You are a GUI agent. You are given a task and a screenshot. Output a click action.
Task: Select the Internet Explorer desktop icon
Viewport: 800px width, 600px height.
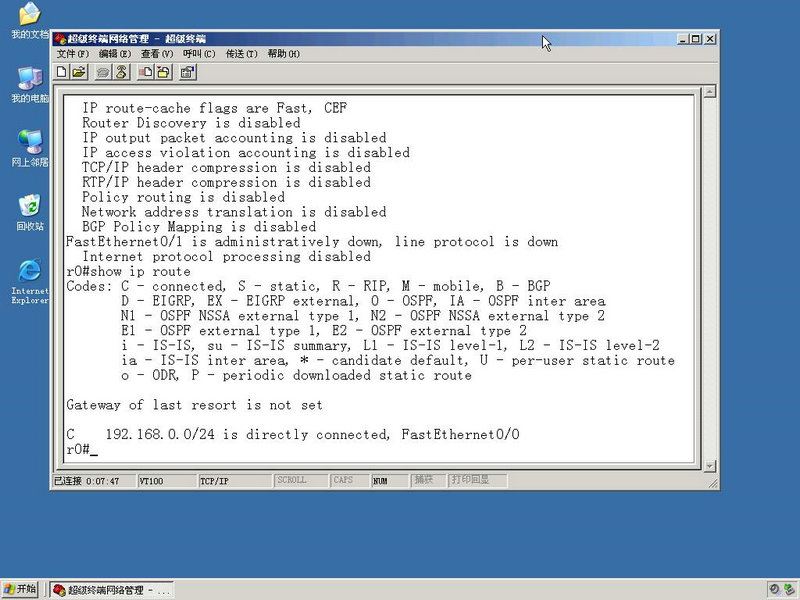coord(30,282)
